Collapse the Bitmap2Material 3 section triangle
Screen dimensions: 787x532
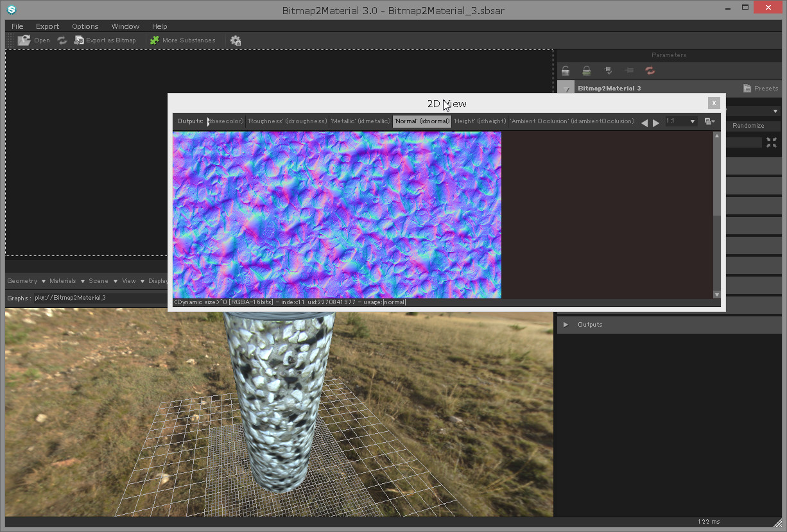pyautogui.click(x=566, y=89)
